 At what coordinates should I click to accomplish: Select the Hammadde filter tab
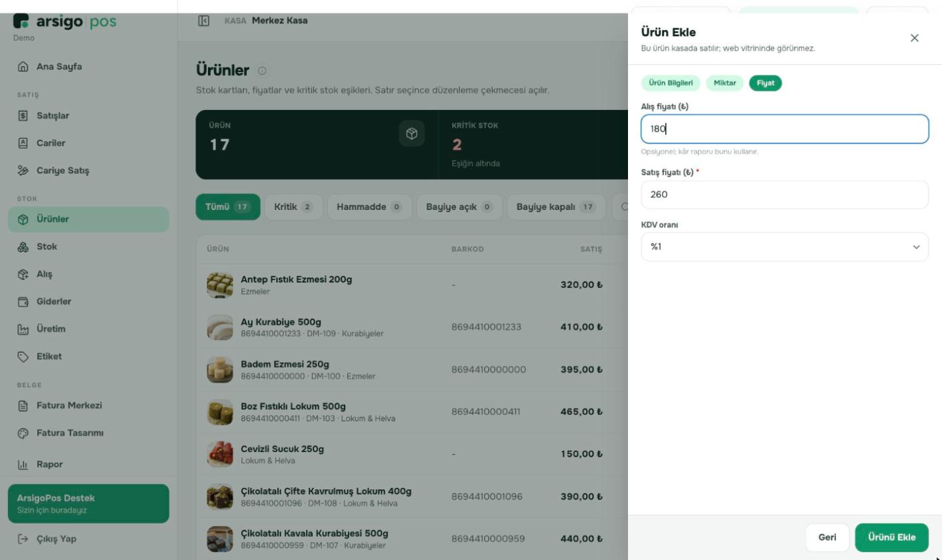click(370, 207)
